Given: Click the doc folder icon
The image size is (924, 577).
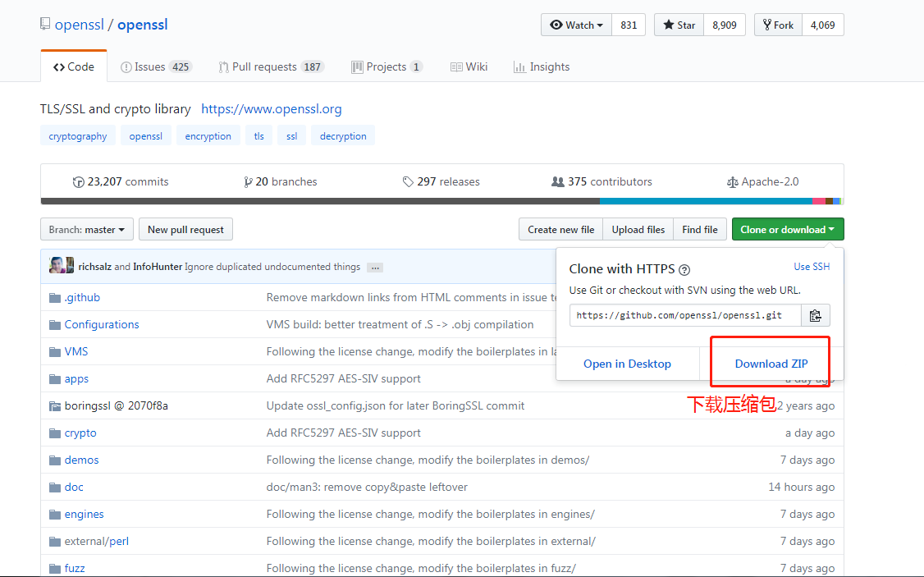Looking at the screenshot, I should click(55, 488).
